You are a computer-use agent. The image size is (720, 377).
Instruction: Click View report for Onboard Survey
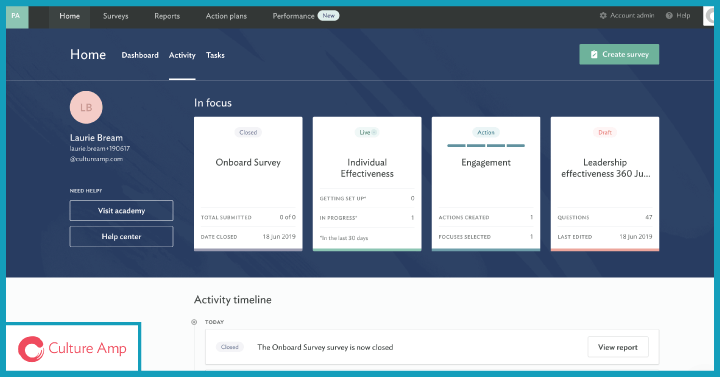click(618, 347)
